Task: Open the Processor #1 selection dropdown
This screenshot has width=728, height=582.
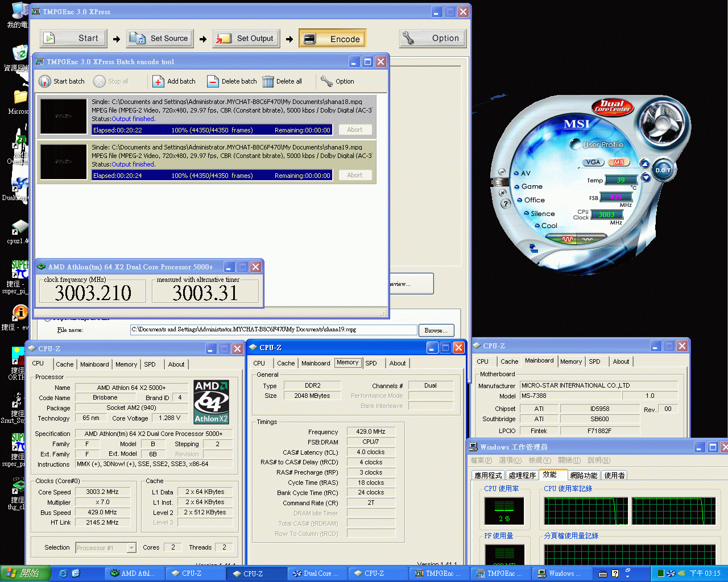Action: coord(131,548)
